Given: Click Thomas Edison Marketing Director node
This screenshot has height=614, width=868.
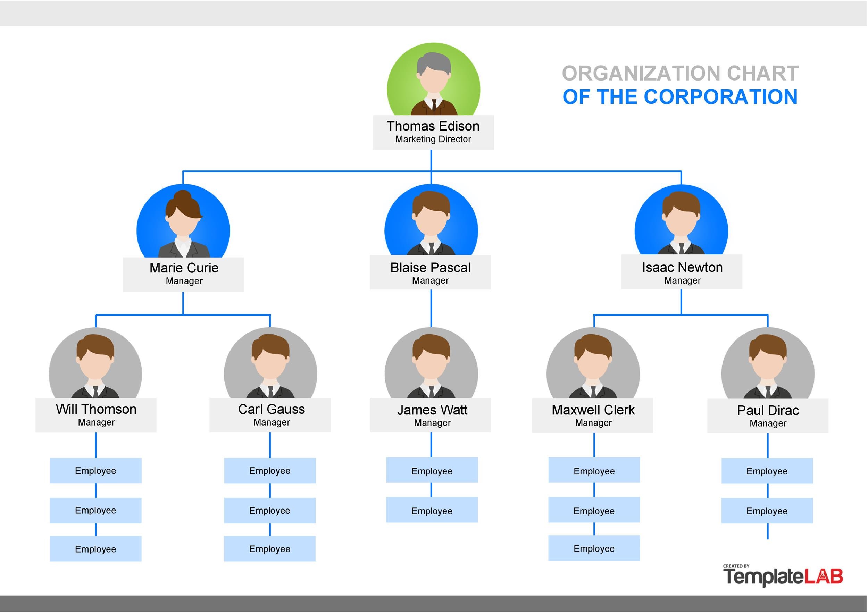Looking at the screenshot, I should tap(435, 129).
